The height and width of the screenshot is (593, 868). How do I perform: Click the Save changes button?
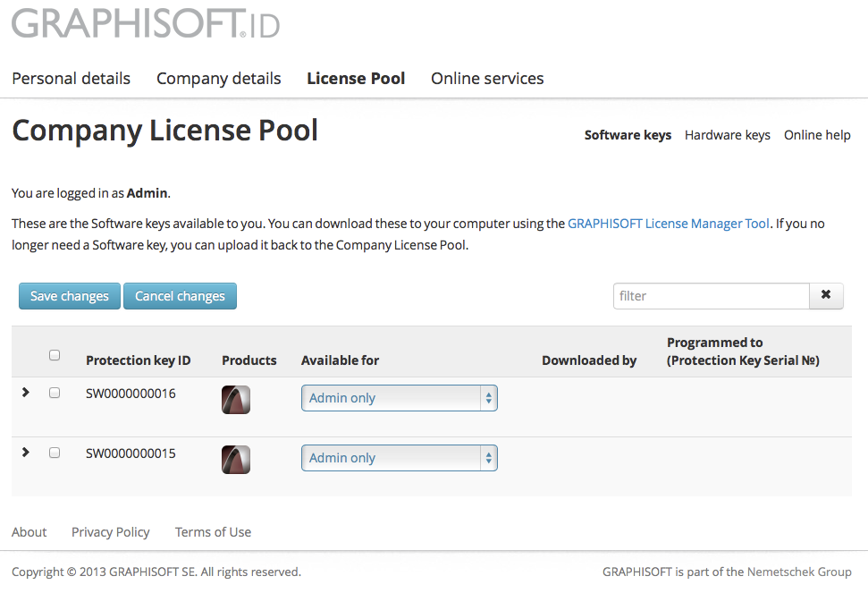(69, 296)
